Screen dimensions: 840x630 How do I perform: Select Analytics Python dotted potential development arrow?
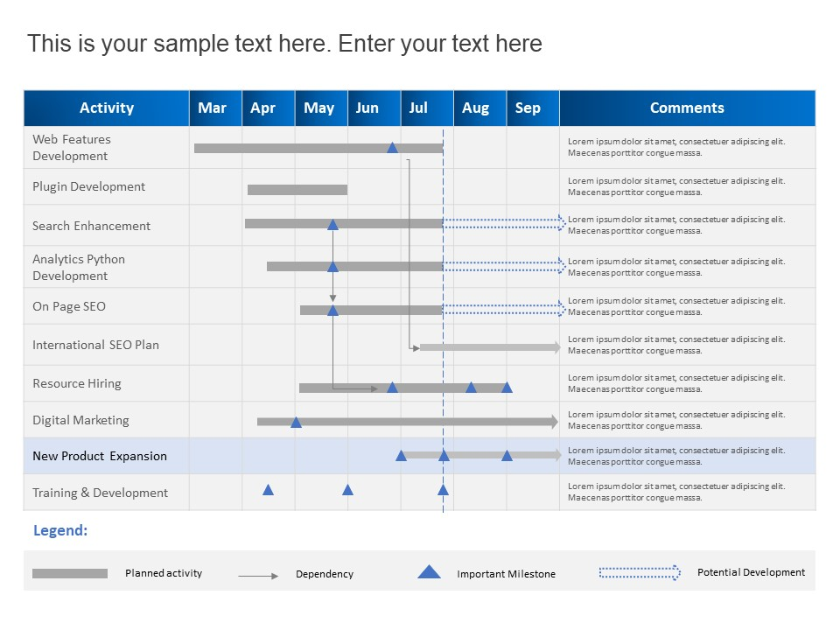(x=504, y=266)
